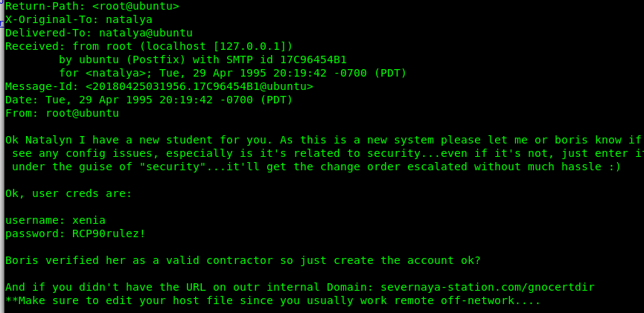Select the Delivered-To natalya@ubuntu address
The width and height of the screenshot is (644, 313).
pyautogui.click(x=146, y=33)
